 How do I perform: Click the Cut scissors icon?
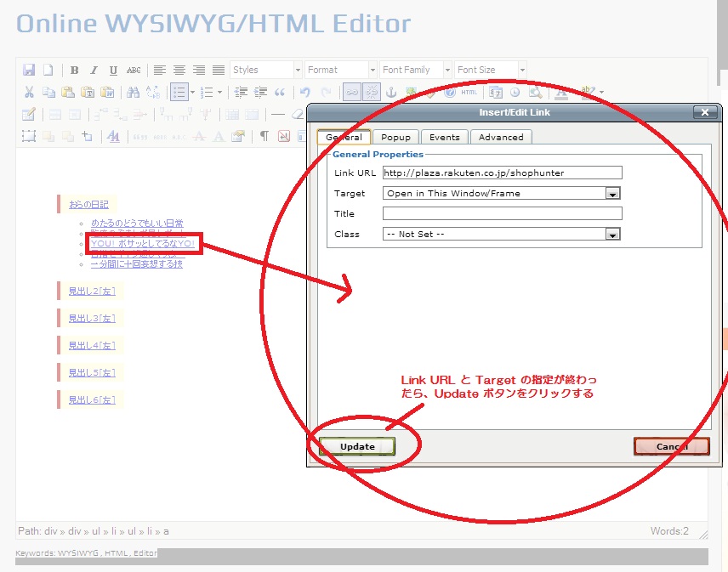(x=29, y=93)
